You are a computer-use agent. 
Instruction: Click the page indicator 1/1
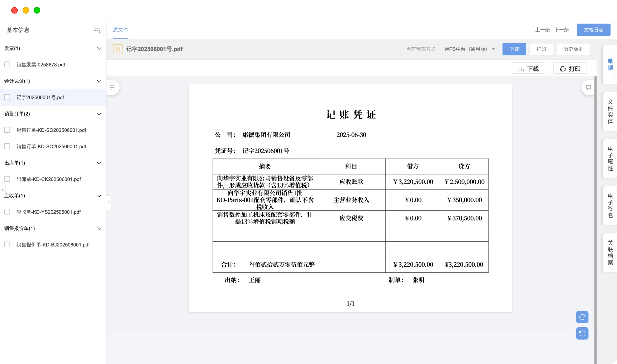click(350, 304)
